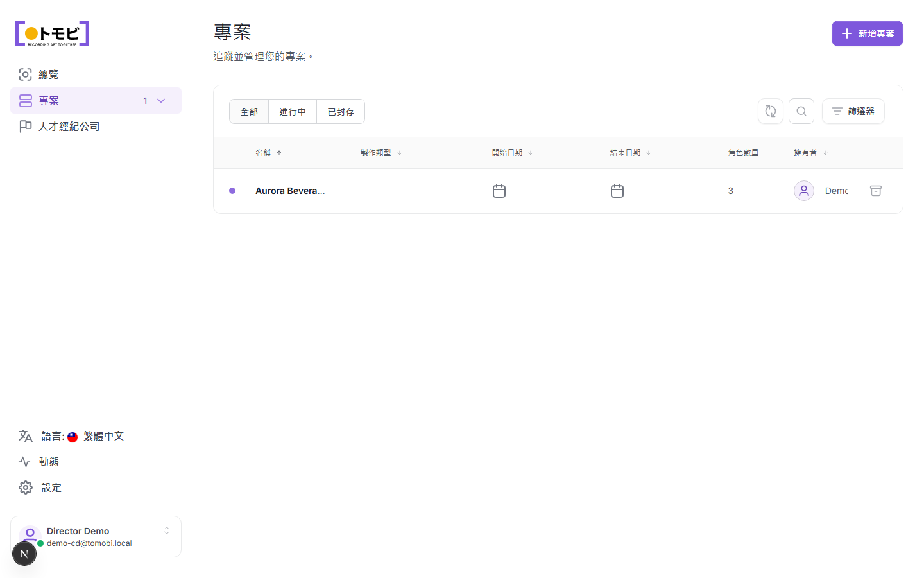Sort by 名稱 column header
Image resolution: width=924 pixels, height=578 pixels.
pos(269,153)
